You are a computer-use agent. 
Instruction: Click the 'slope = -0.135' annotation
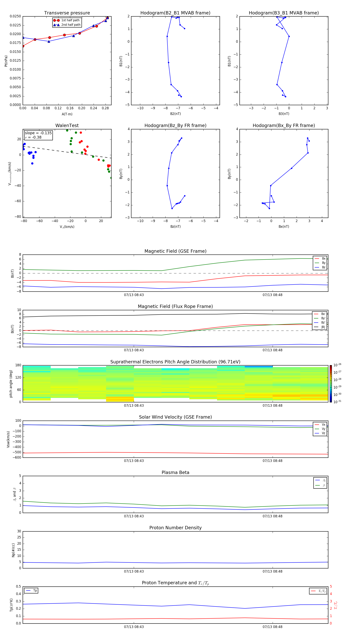(38, 133)
